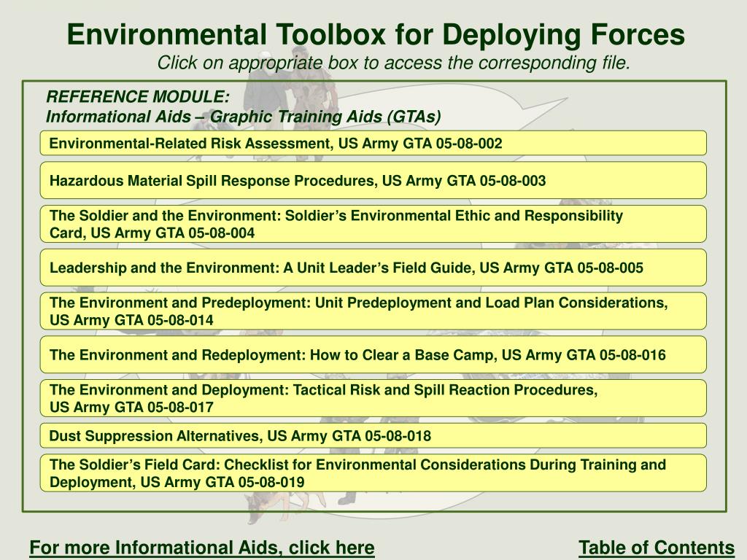Open The Soldier's Field Card checklist box
The width and height of the screenshot is (747, 560).
click(373, 473)
